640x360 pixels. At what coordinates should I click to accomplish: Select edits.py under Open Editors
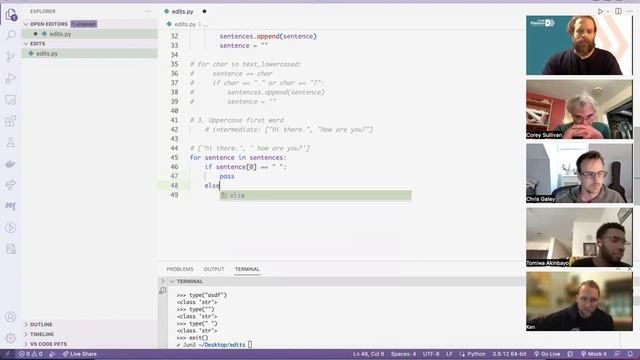click(x=90, y=34)
